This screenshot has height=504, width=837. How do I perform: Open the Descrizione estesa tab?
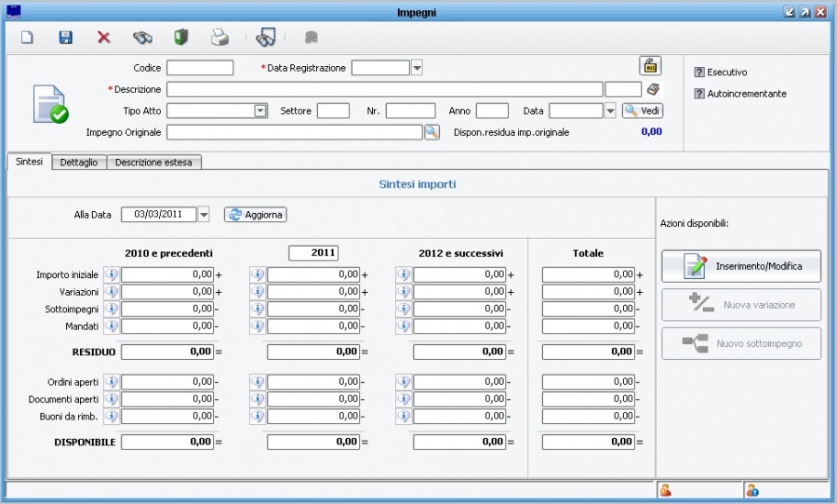coord(153,163)
